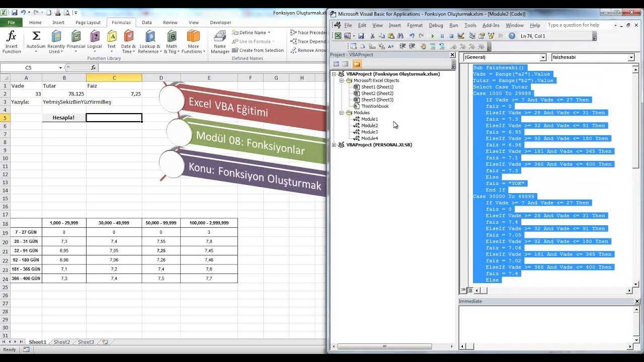Viewport: 644px width, 362px height.
Task: Collapse the Microsoft Excel Objects folder
Action: coord(342,80)
